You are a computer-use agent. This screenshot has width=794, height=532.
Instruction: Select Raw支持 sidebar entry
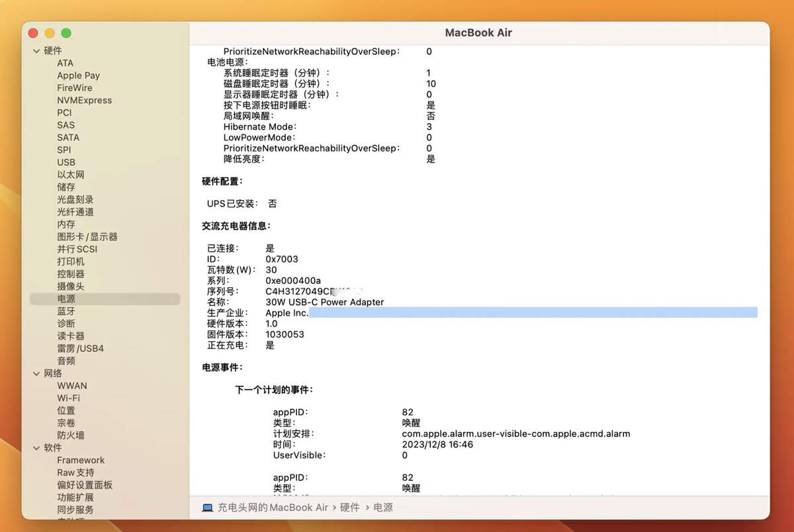pyautogui.click(x=75, y=472)
